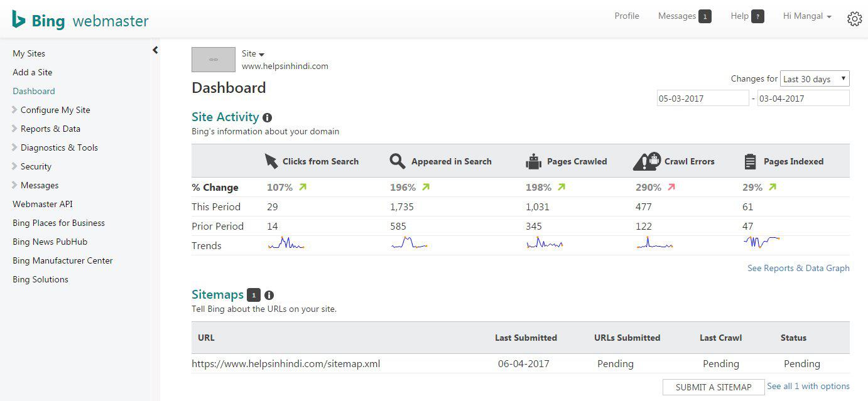Click the Pages Crawled trend sparkline
The width and height of the screenshot is (868, 401).
545,243
